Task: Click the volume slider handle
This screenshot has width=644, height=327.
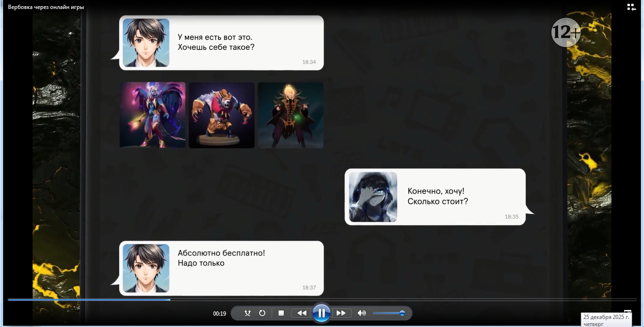Action: click(x=402, y=313)
